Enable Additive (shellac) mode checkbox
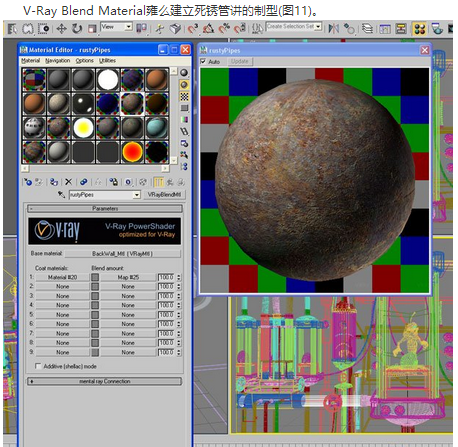This screenshot has width=458, height=447. click(x=38, y=366)
